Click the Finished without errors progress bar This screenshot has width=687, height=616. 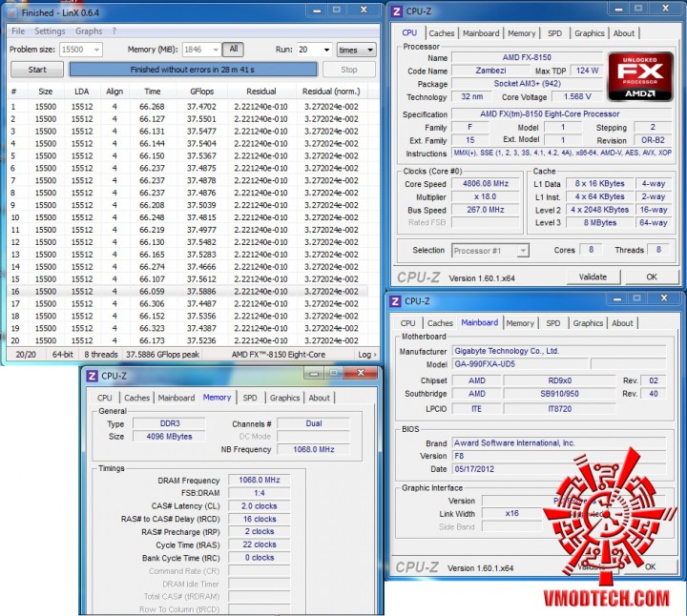(193, 70)
